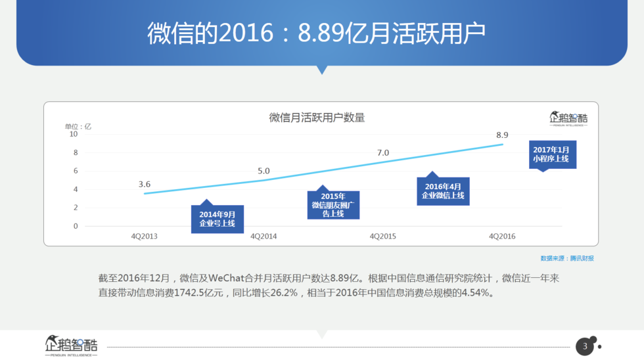644x362 pixels.
Task: Click the slide title 微信的2016 banner
Action: pyautogui.click(x=321, y=34)
